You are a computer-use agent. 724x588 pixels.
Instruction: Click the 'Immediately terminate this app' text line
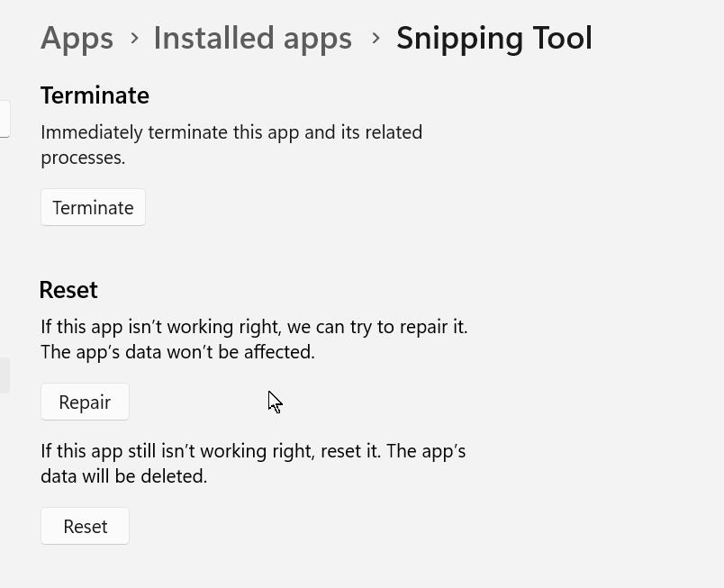(231, 132)
